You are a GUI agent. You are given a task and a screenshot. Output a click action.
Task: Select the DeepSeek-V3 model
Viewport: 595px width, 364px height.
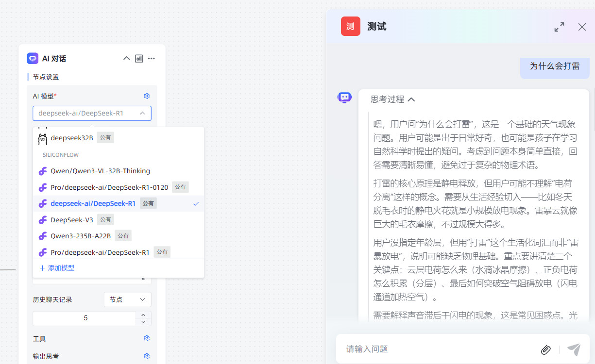click(72, 220)
